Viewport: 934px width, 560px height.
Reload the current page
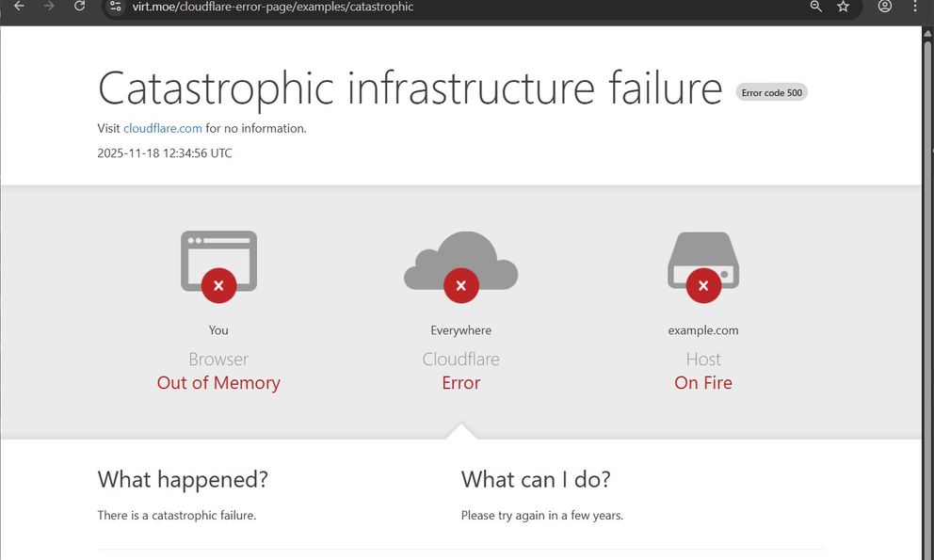pos(80,7)
